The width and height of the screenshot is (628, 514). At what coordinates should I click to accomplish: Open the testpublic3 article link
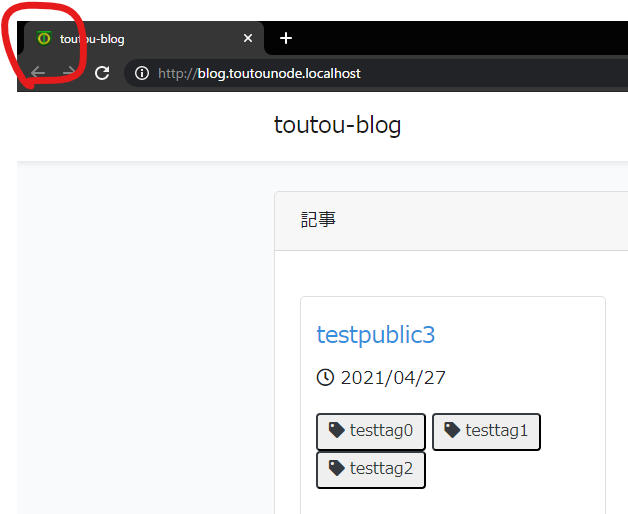[375, 334]
